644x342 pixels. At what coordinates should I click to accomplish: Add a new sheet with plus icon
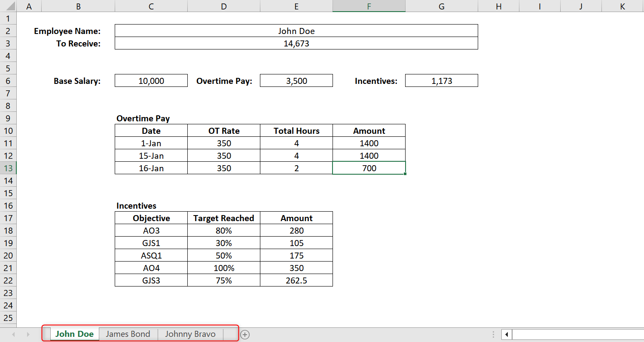244,334
